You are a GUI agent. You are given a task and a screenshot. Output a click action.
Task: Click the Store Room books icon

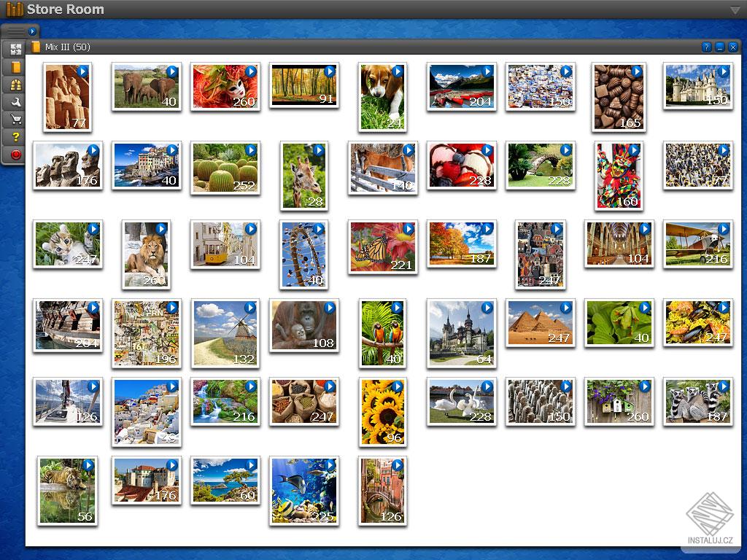click(15, 9)
